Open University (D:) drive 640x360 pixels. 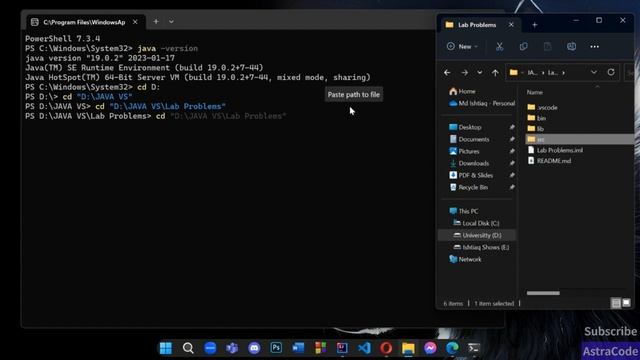477,235
